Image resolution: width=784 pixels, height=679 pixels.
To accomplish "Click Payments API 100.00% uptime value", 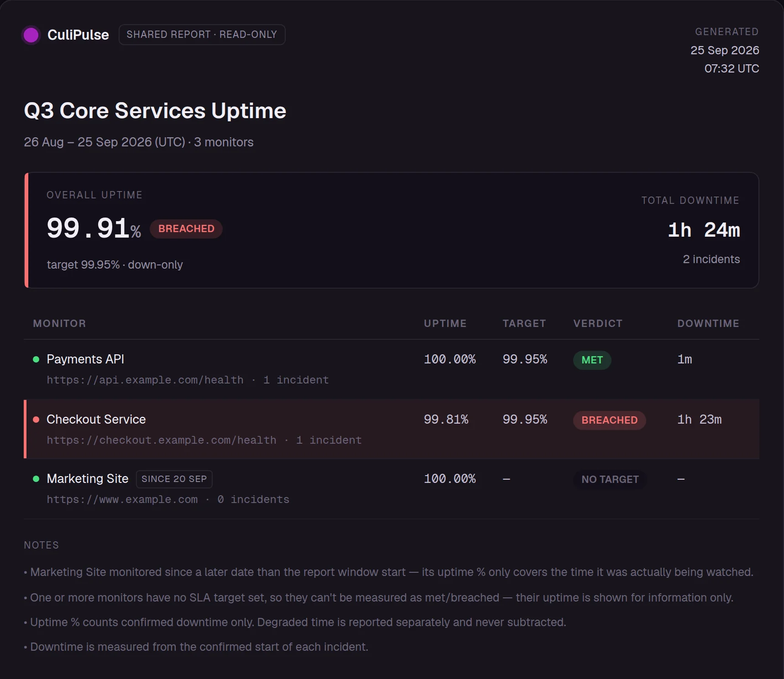I will pyautogui.click(x=450, y=359).
